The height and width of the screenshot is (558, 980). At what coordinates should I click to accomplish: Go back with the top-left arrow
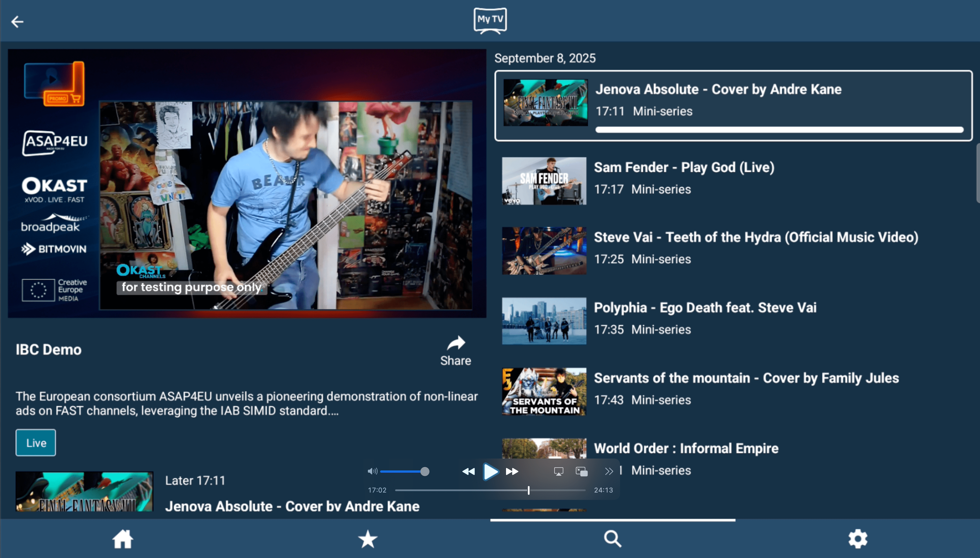point(17,22)
